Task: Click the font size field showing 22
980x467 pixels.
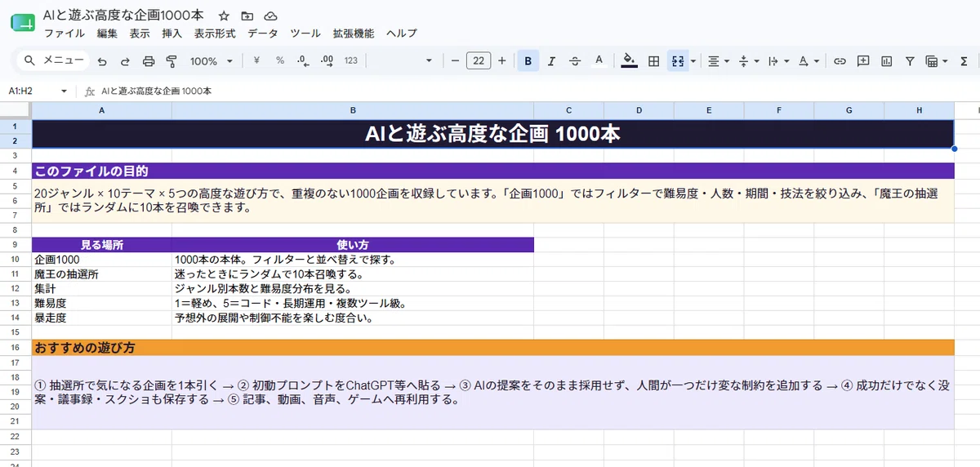Action: (479, 60)
